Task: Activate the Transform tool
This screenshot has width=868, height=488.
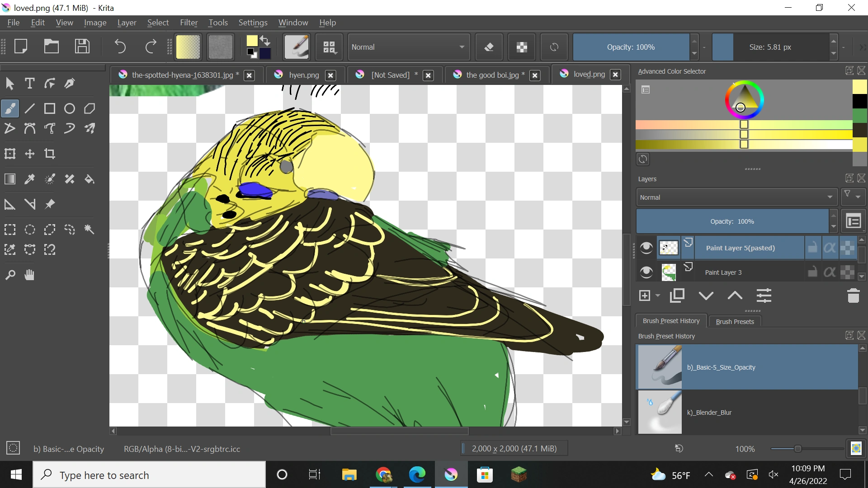Action: [x=9, y=154]
